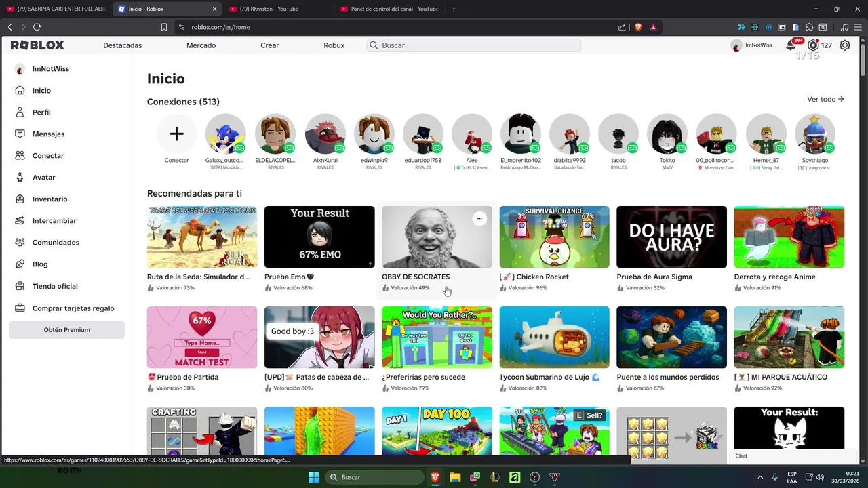Open the Robux balance icon
The image size is (868, 488).
pos(813,45)
